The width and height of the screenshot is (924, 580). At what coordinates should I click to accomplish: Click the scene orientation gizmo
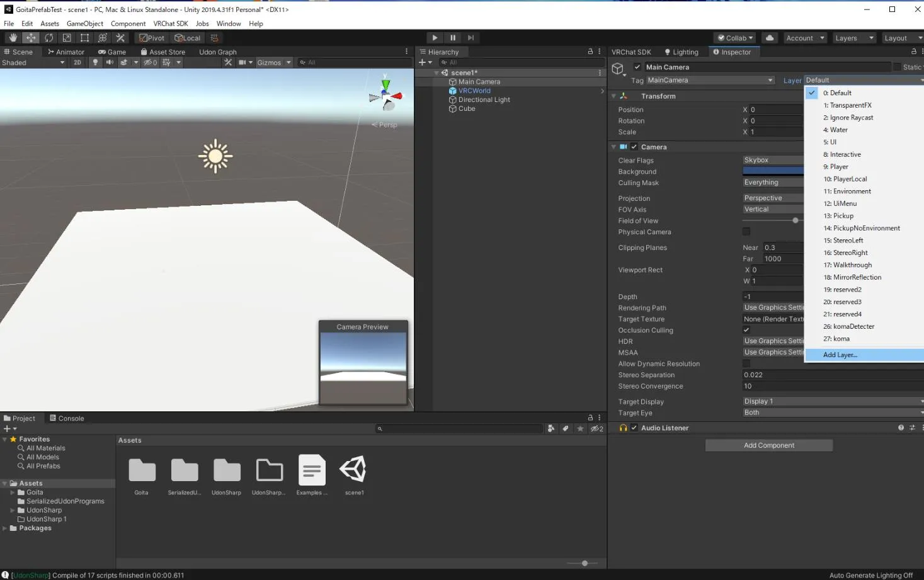click(385, 95)
